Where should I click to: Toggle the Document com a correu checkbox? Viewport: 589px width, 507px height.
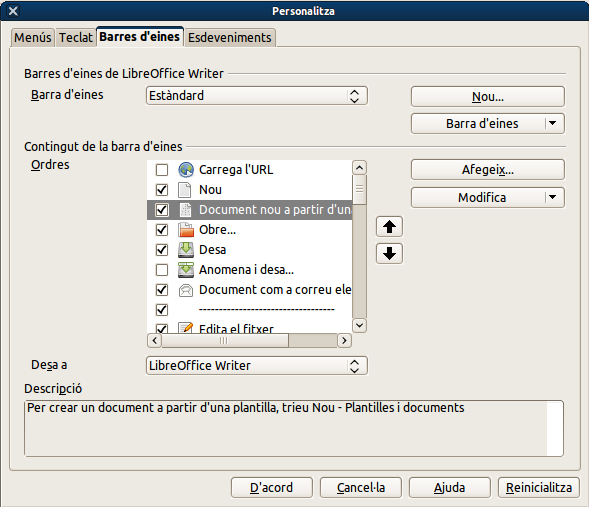pos(162,290)
